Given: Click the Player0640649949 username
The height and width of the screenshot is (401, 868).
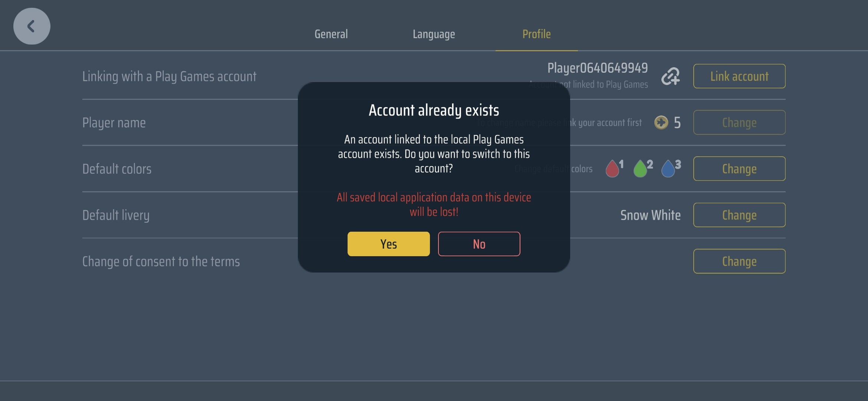Looking at the screenshot, I should pos(597,68).
